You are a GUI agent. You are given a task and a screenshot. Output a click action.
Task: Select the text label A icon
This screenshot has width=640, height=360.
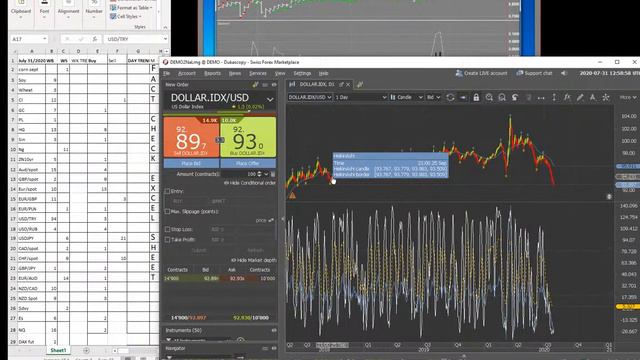(593, 98)
